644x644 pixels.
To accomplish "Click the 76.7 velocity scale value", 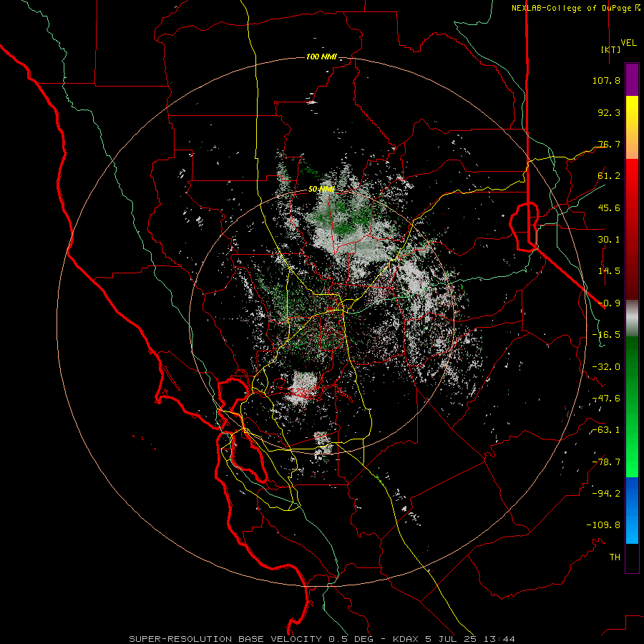I will [x=609, y=144].
